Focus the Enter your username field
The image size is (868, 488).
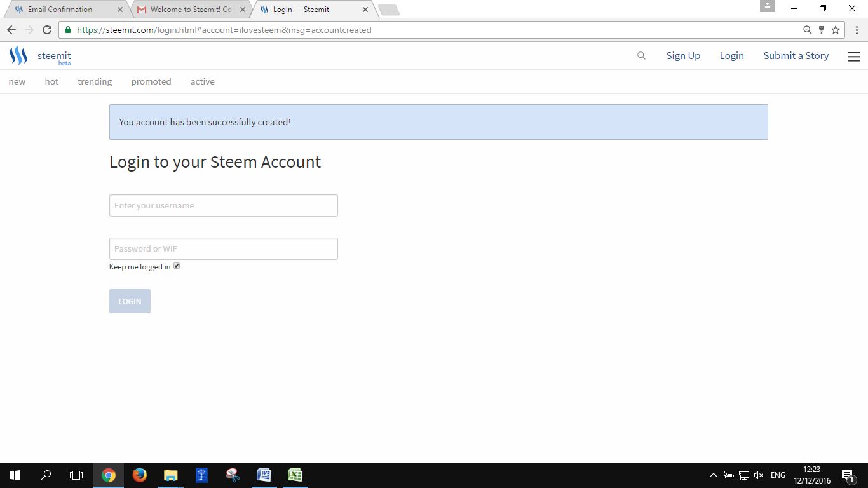[x=224, y=205]
